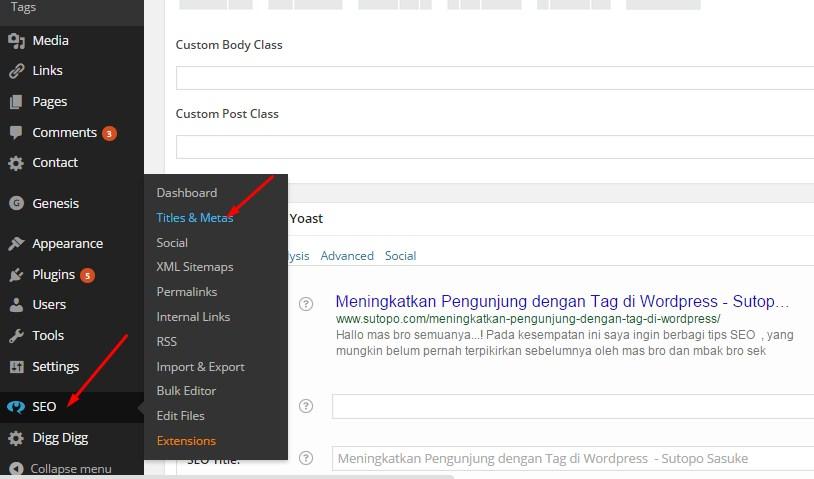The width and height of the screenshot is (814, 479).
Task: Open Tools menu item
Action: tap(48, 335)
